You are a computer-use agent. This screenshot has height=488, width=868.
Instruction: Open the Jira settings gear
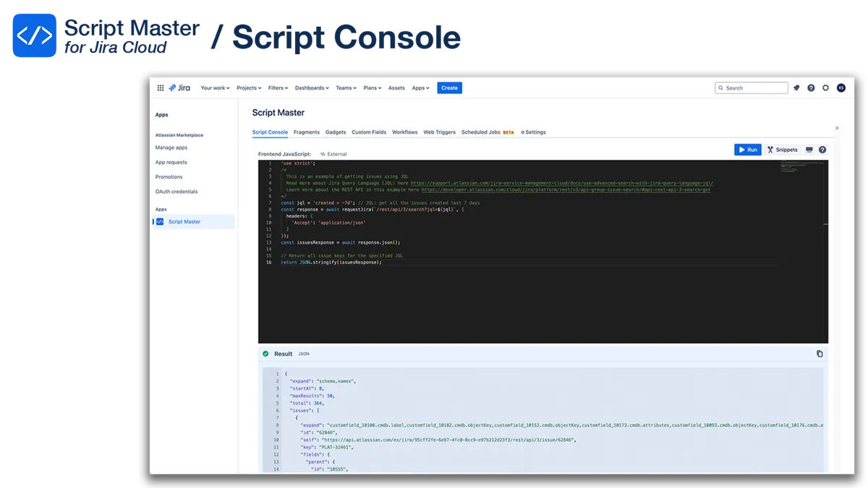pos(825,87)
